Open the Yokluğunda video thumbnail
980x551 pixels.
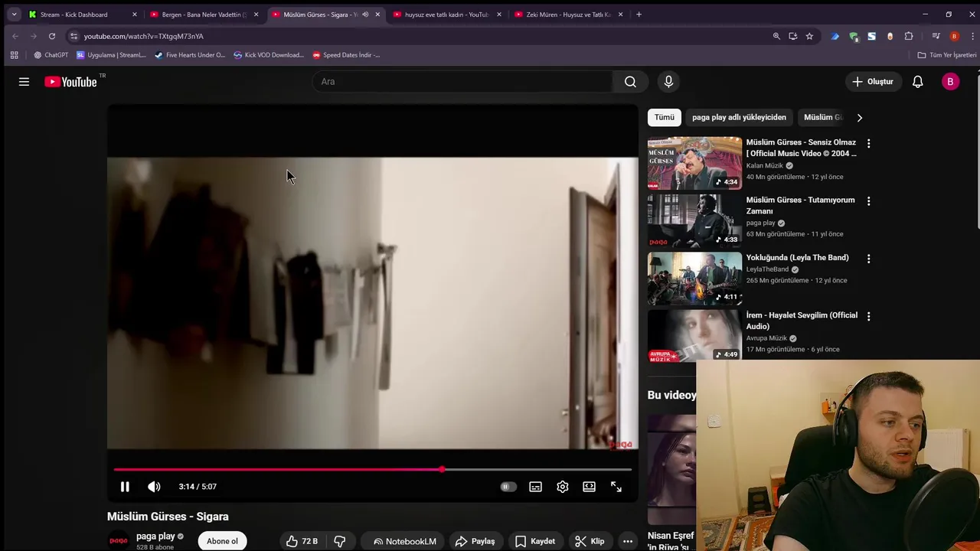(694, 279)
